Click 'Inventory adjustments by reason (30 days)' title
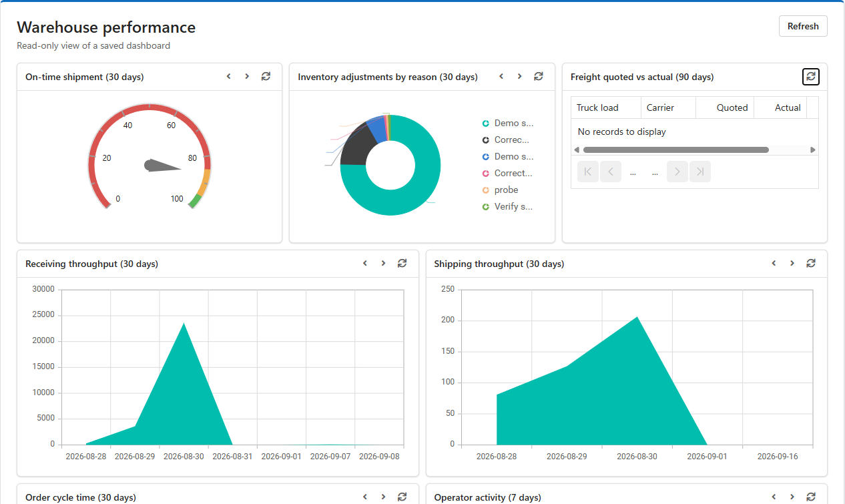 [388, 77]
